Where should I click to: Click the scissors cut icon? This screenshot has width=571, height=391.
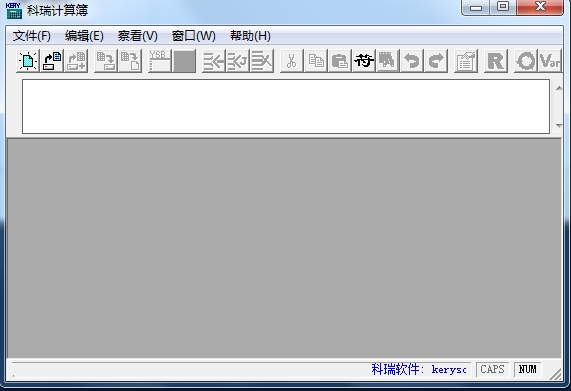tap(291, 61)
